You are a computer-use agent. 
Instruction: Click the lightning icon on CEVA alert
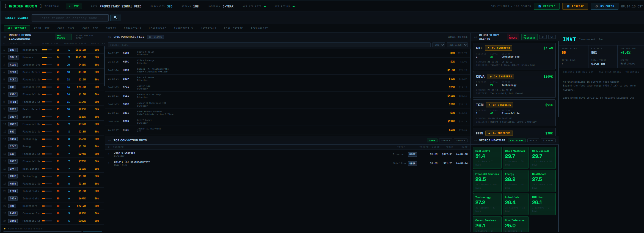click(491, 77)
